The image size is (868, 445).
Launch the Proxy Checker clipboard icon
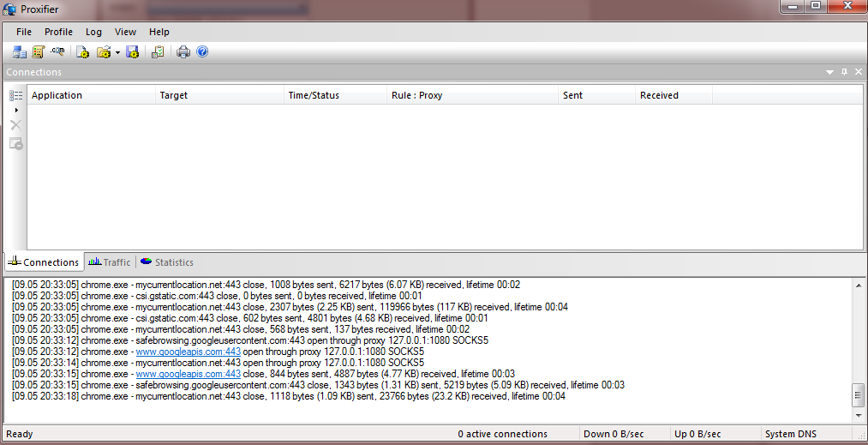point(158,52)
